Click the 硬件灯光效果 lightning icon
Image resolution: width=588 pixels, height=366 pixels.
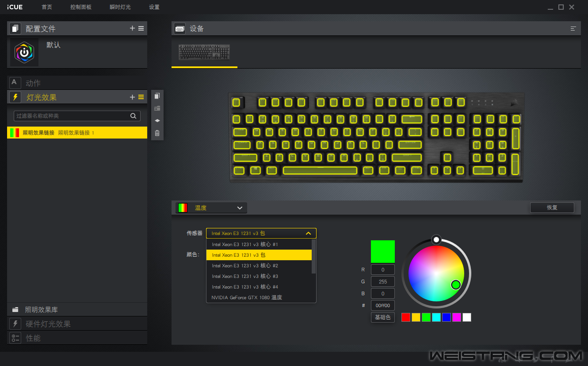15,324
